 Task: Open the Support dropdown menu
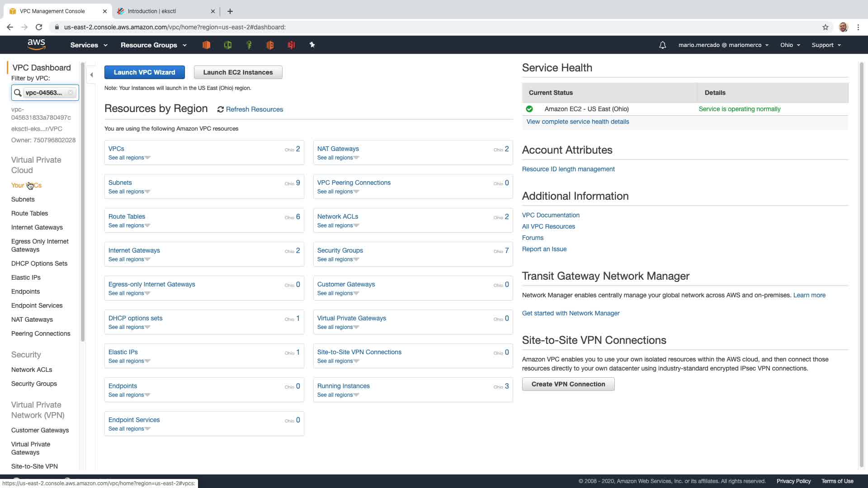(x=826, y=45)
